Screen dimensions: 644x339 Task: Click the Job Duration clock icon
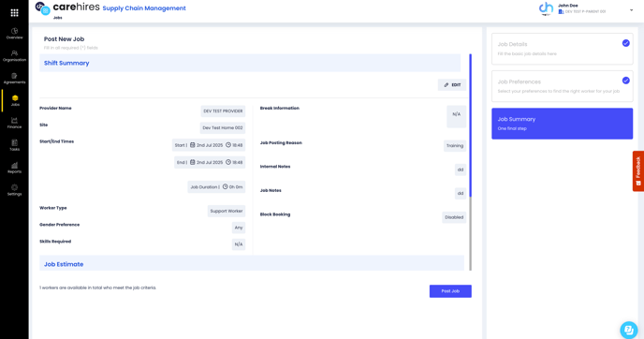pos(225,187)
